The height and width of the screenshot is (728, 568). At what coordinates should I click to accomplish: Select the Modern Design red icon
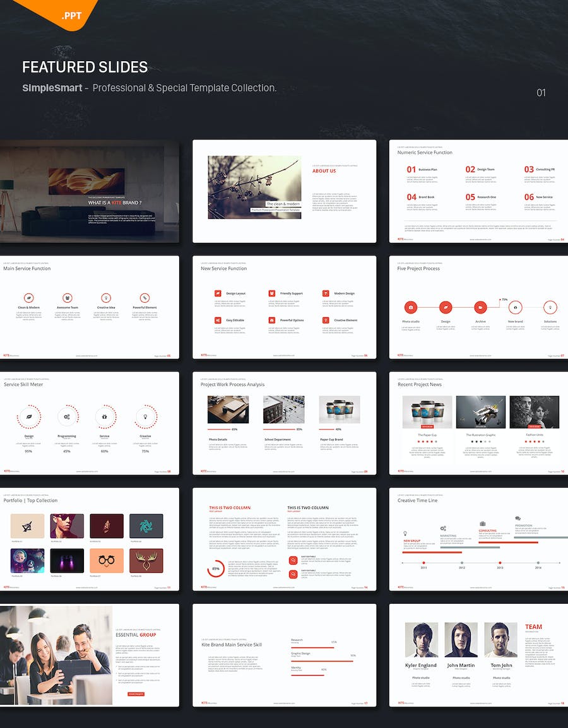click(x=326, y=293)
